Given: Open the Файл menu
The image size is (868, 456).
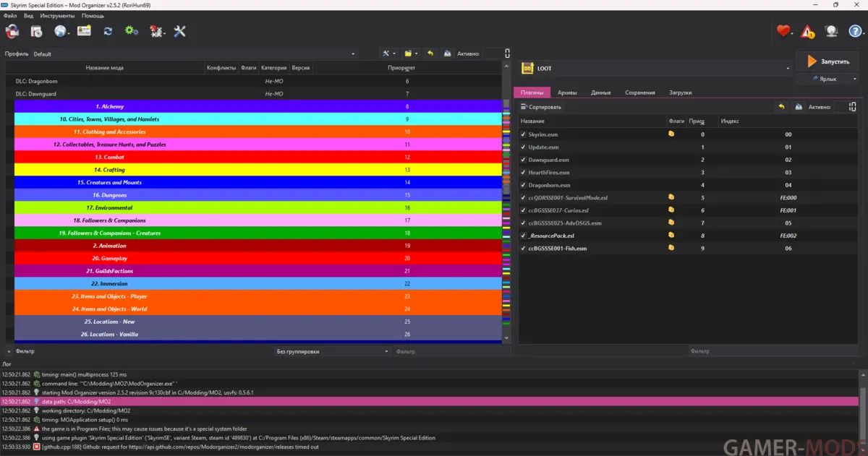Looking at the screenshot, I should 10,15.
